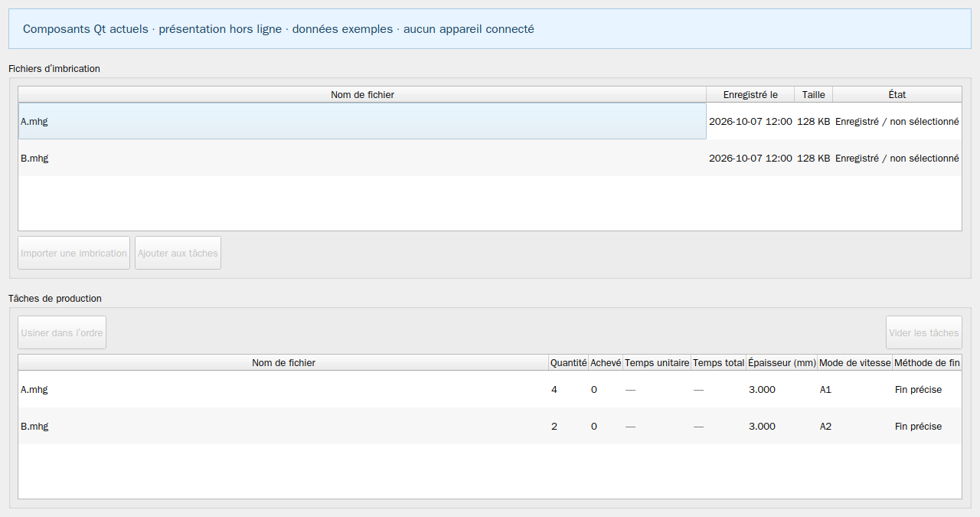
Task: Click the 'Épaisseur (mm)' column header
Action: pyautogui.click(x=782, y=362)
